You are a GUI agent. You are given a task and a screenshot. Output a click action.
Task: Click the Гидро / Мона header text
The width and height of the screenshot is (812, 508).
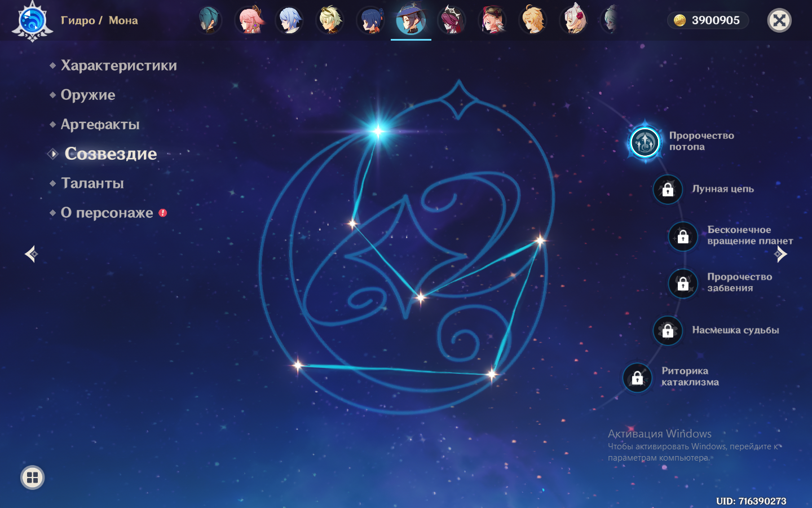99,20
